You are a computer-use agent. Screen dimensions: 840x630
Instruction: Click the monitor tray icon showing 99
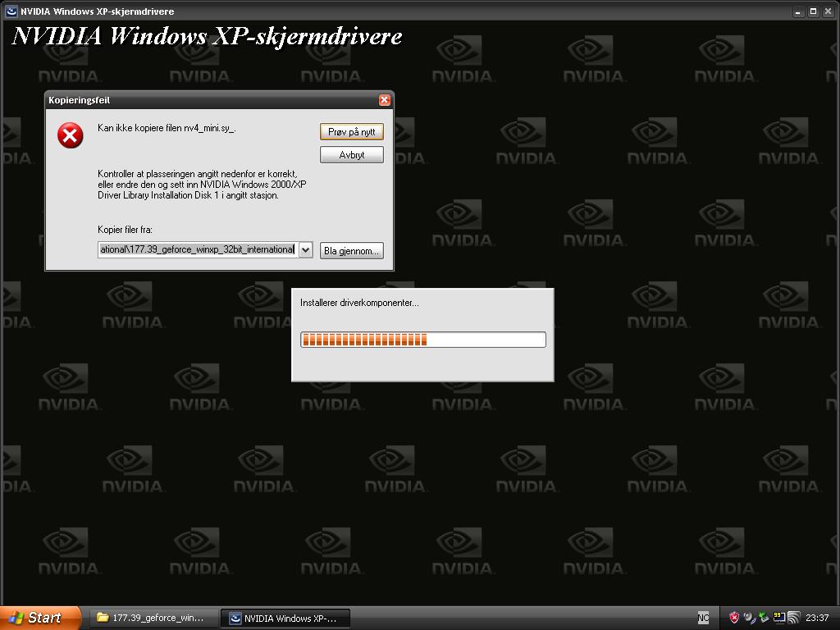(x=779, y=618)
